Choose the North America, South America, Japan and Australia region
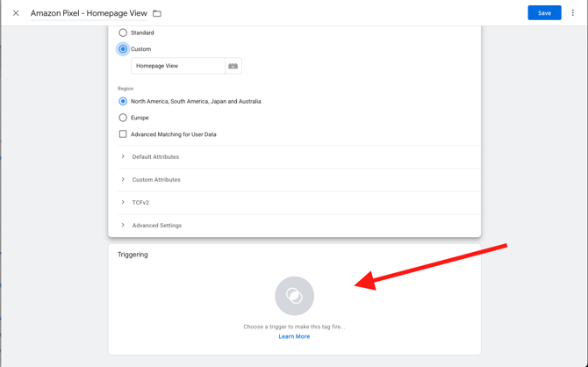The width and height of the screenshot is (588, 367). coord(123,101)
